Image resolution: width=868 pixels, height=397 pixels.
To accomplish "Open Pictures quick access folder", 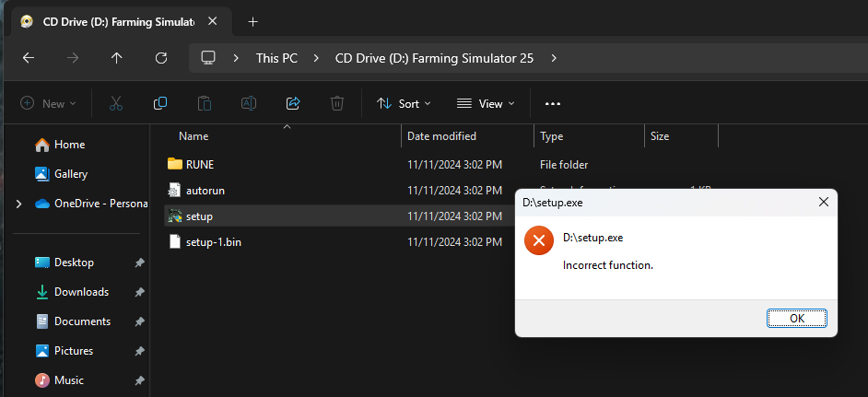I will [x=64, y=351].
